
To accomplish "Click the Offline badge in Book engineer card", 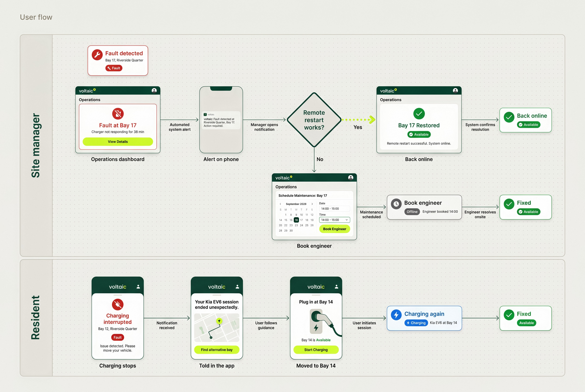I will point(412,212).
